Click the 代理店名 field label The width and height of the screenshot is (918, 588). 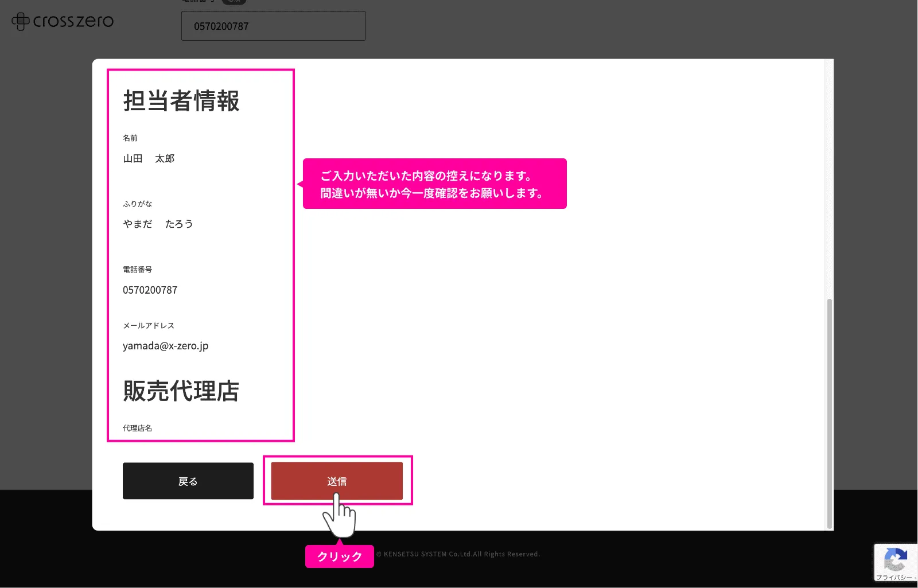(x=136, y=427)
